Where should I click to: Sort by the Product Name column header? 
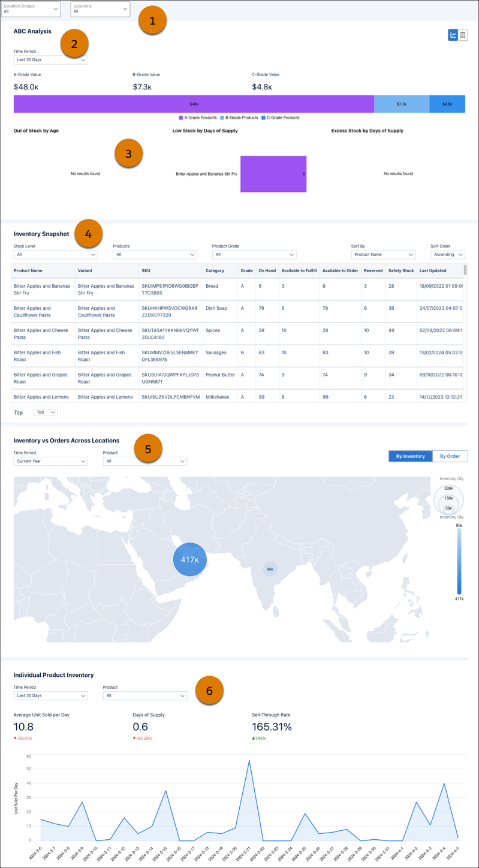click(43, 270)
